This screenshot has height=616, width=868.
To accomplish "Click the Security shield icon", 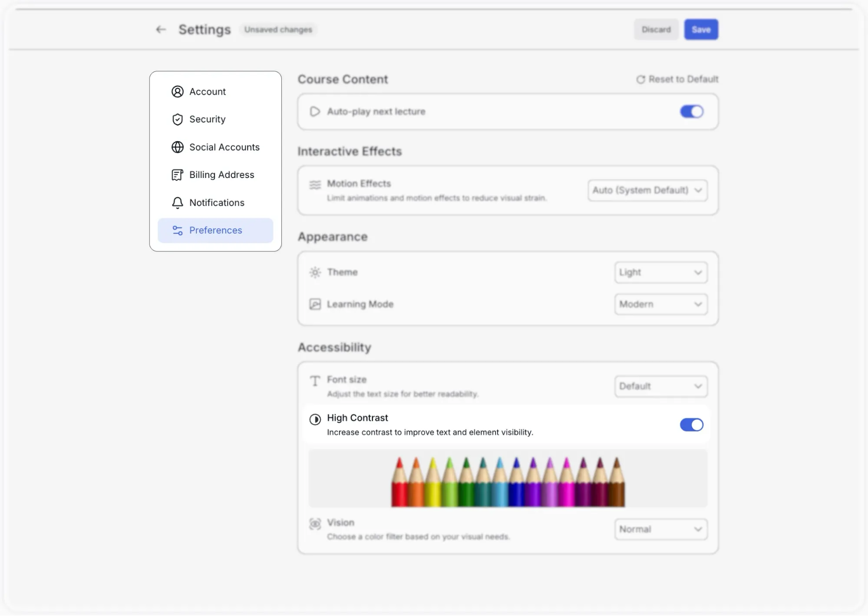I will pos(177,119).
